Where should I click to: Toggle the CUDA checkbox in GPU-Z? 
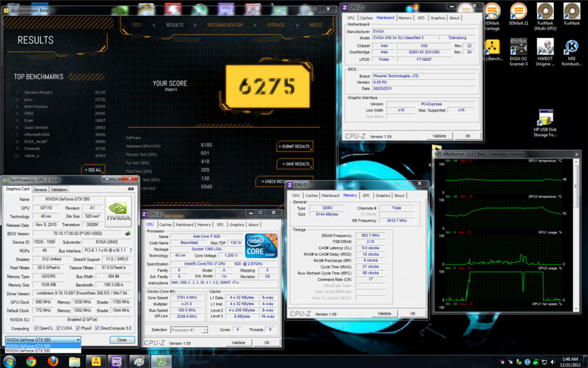pos(58,328)
